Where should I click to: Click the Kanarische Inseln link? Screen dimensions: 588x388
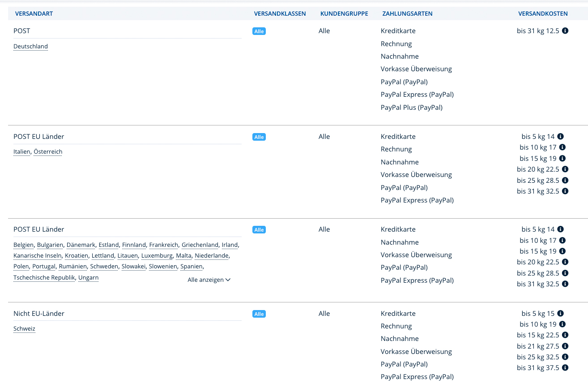[x=38, y=256]
